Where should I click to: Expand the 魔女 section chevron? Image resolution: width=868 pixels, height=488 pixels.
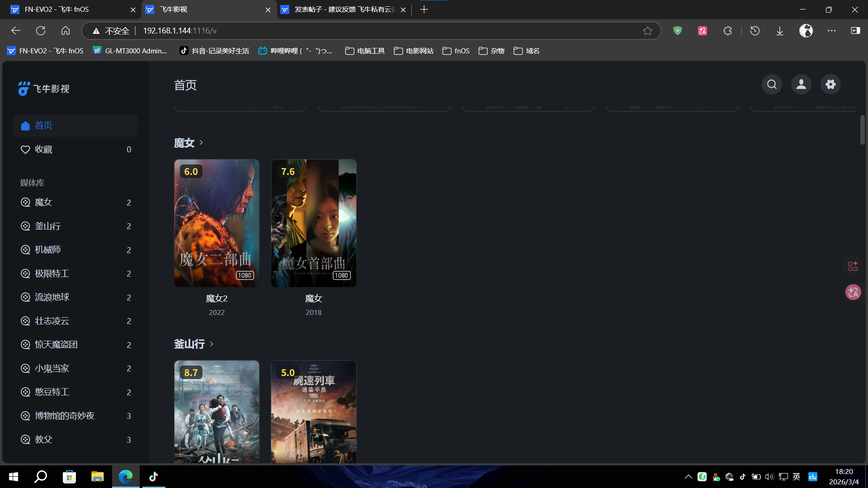coord(201,143)
